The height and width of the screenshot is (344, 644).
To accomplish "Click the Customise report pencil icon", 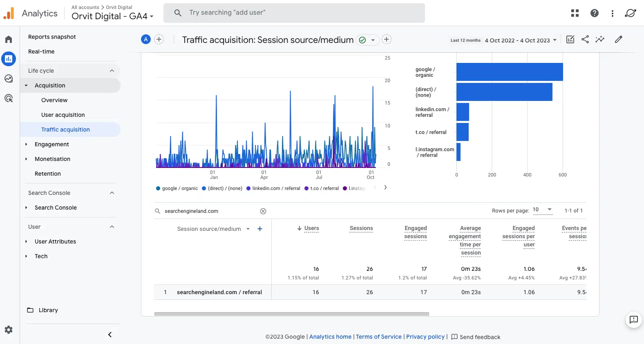I will click(x=619, y=39).
